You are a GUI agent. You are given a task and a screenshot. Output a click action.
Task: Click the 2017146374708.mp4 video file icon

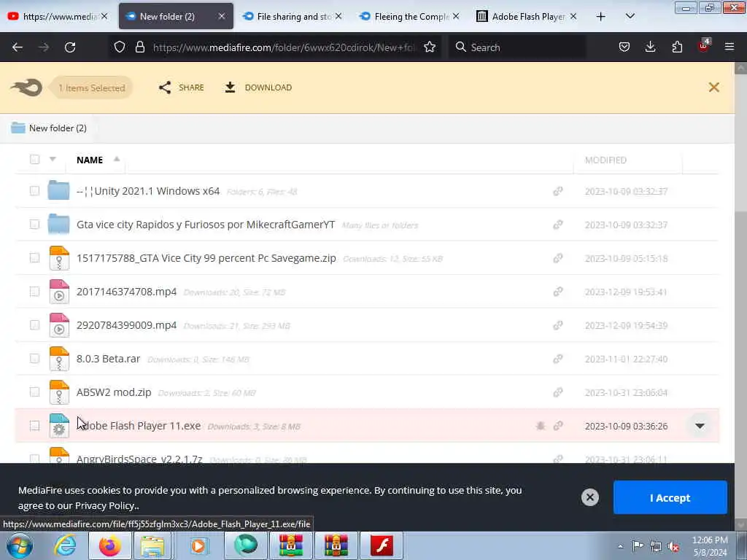pyautogui.click(x=59, y=292)
